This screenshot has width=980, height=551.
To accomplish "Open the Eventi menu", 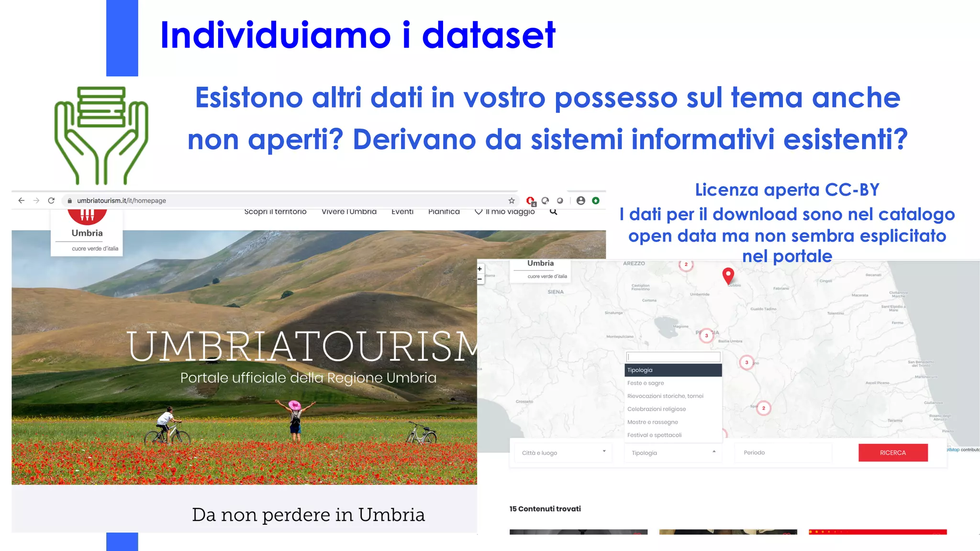I will click(x=402, y=212).
